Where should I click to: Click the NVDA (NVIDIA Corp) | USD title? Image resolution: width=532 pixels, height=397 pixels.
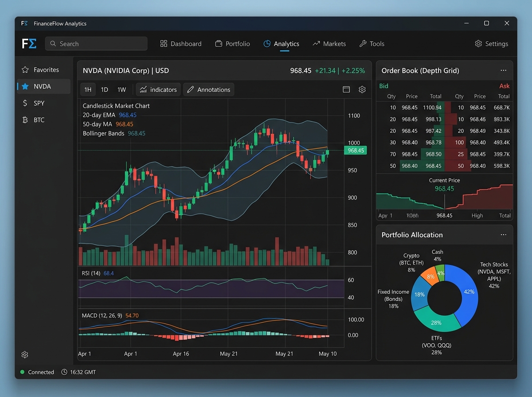126,70
